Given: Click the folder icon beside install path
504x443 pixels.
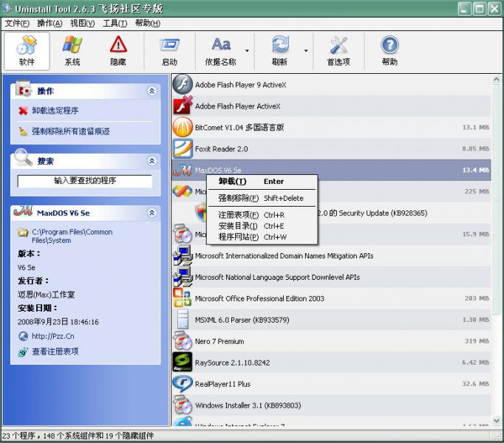Looking at the screenshot, I should coord(23,233).
